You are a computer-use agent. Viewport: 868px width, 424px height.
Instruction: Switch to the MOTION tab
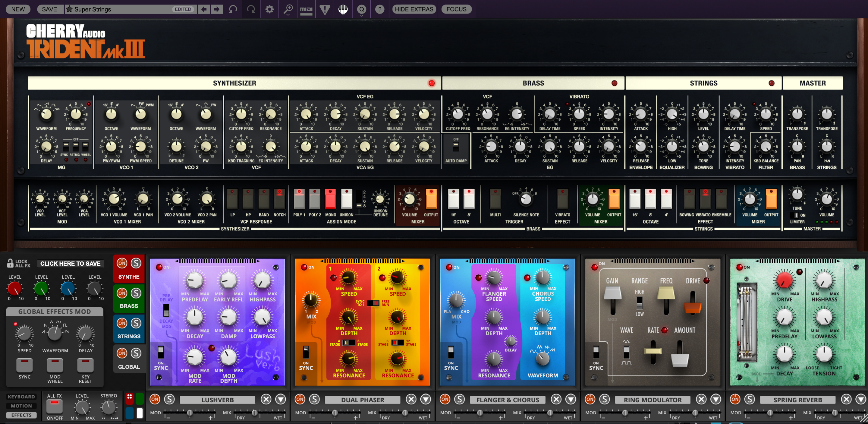click(21, 406)
